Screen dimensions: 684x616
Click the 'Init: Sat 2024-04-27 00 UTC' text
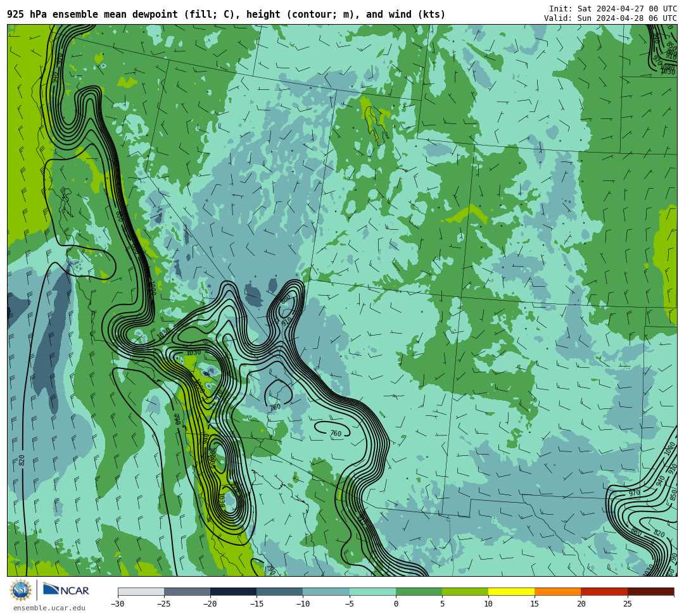coord(613,9)
